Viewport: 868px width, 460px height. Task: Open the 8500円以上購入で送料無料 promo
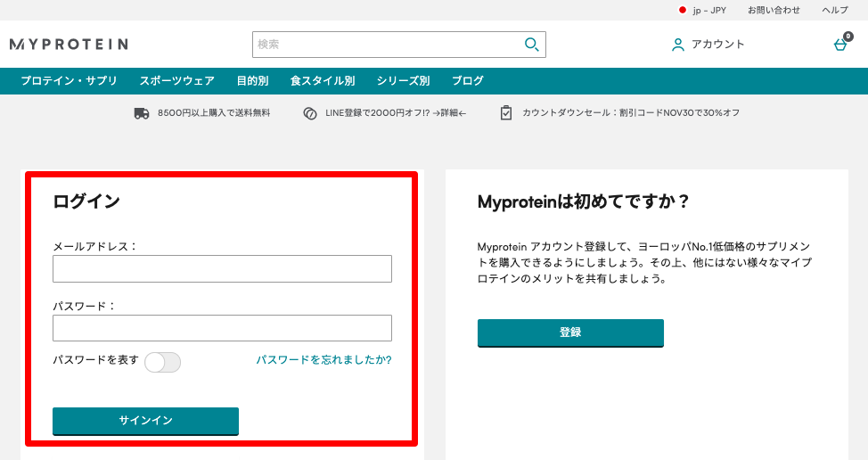pos(214,113)
